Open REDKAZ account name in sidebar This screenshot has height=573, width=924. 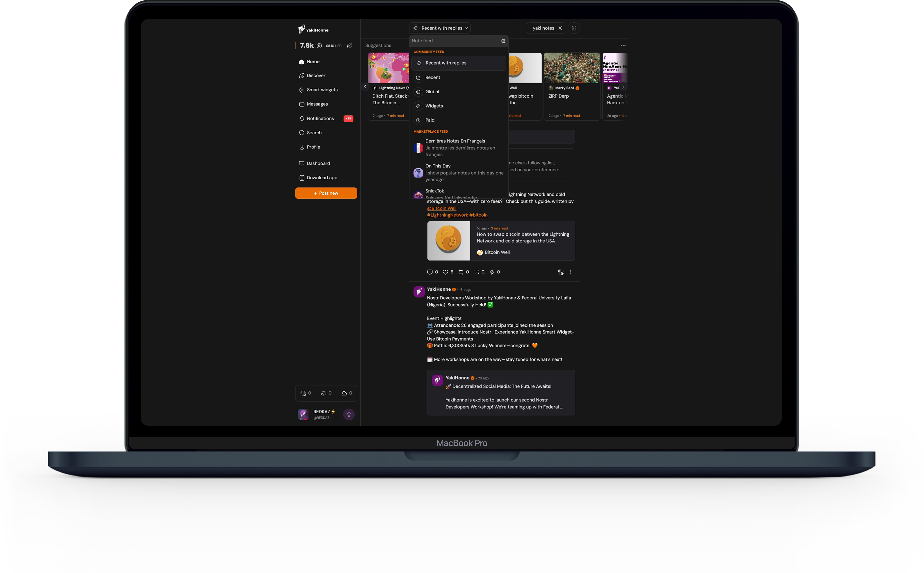point(324,412)
